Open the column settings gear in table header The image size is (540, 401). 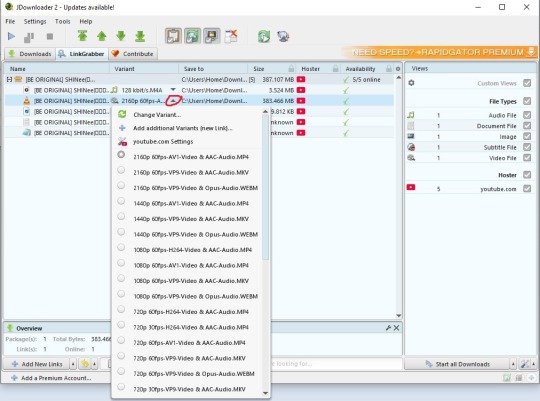(x=398, y=69)
